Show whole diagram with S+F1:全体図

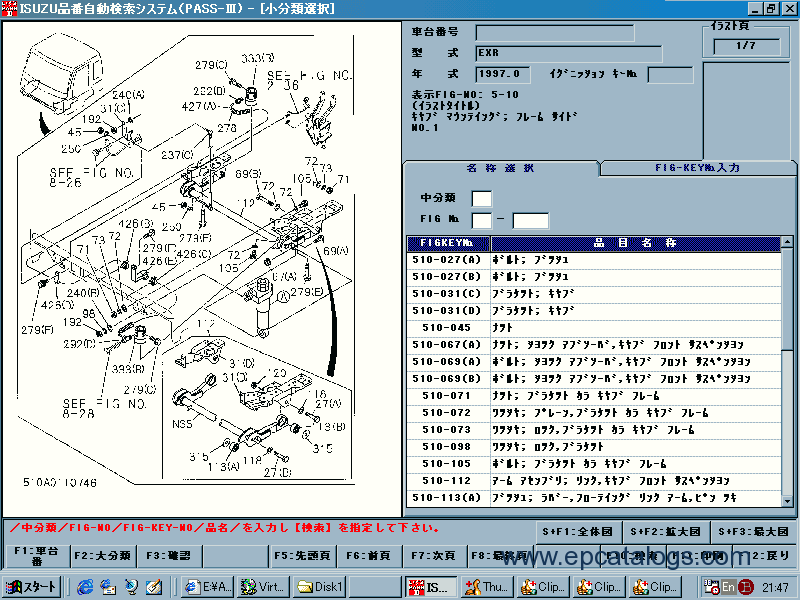coord(578,532)
